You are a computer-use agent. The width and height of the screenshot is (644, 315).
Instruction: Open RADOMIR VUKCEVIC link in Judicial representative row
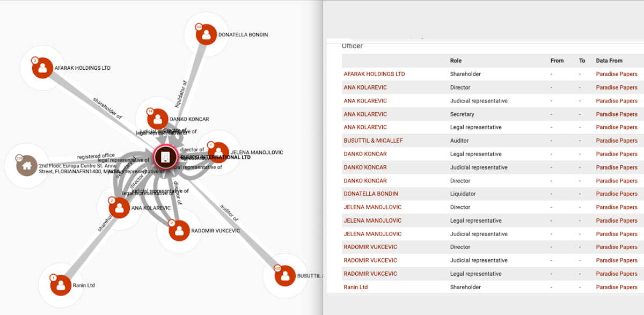pos(370,260)
